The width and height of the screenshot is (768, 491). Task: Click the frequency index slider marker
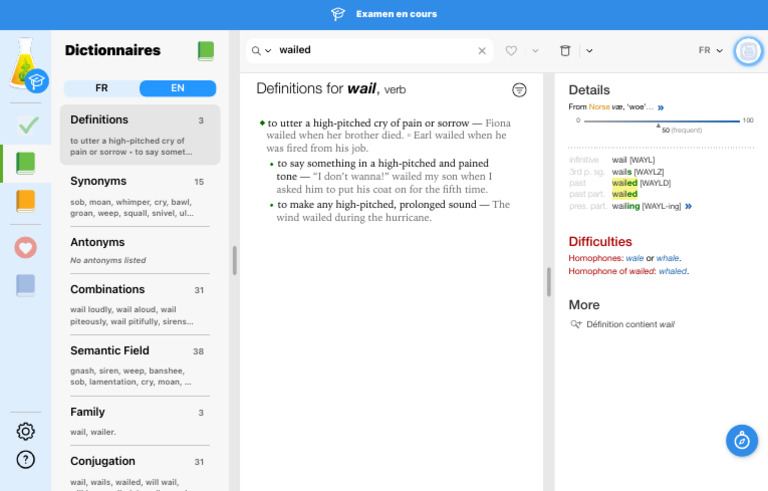point(658,126)
